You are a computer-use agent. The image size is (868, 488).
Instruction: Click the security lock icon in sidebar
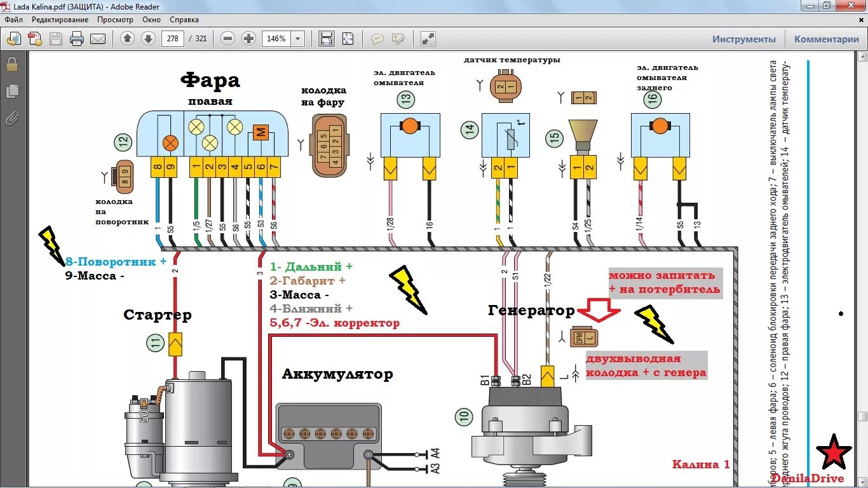click(12, 64)
